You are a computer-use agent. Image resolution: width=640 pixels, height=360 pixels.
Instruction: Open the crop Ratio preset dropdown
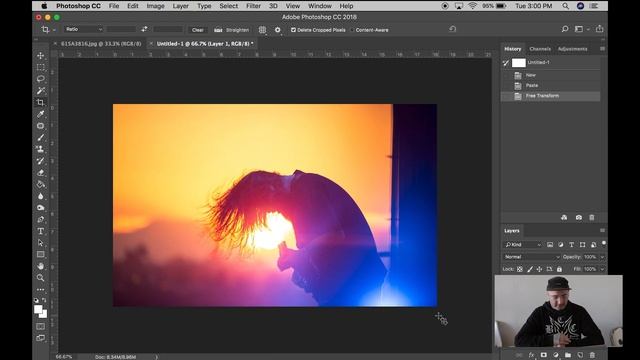coord(83,29)
